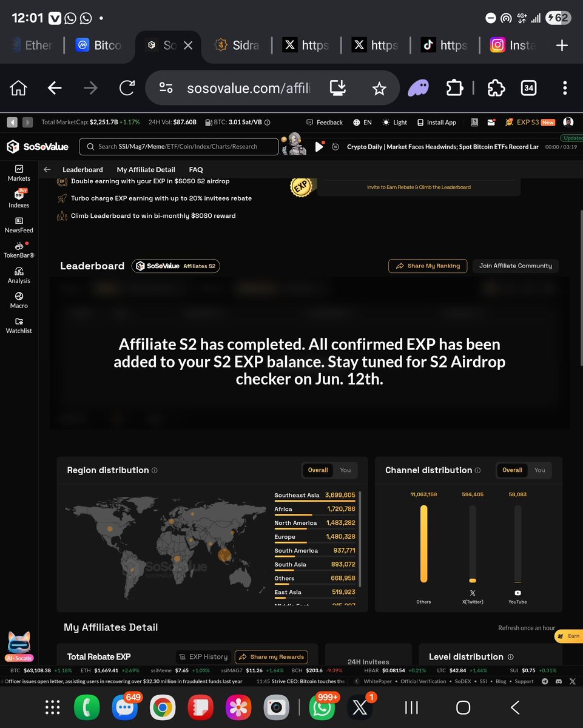Open the browser three-dot menu
The image size is (583, 728).
tap(565, 89)
